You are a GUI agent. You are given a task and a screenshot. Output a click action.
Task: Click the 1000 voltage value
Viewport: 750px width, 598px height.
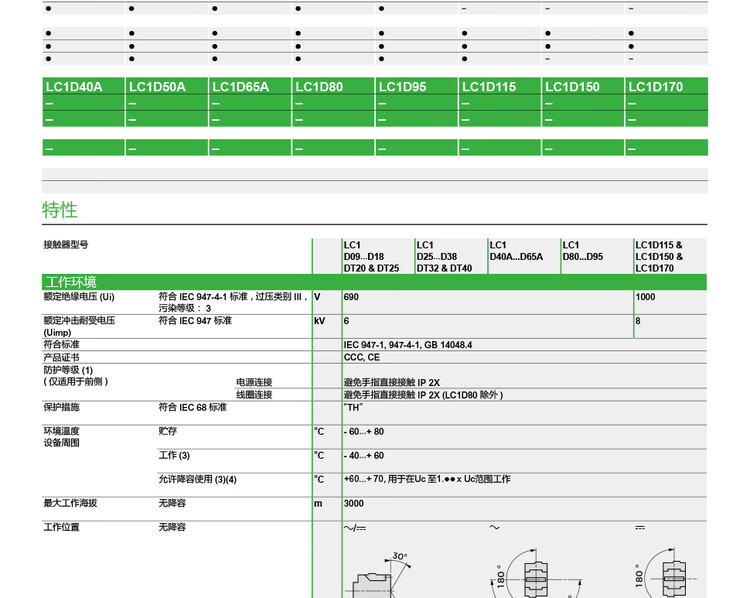click(645, 297)
